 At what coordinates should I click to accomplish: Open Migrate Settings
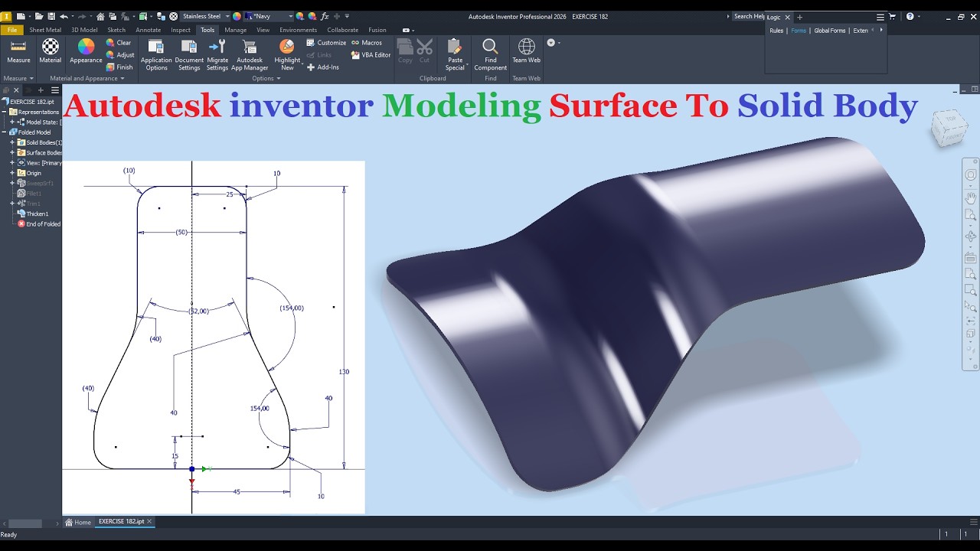click(x=217, y=55)
